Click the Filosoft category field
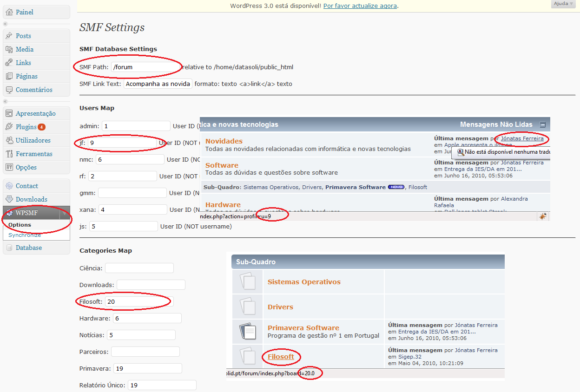 point(139,301)
